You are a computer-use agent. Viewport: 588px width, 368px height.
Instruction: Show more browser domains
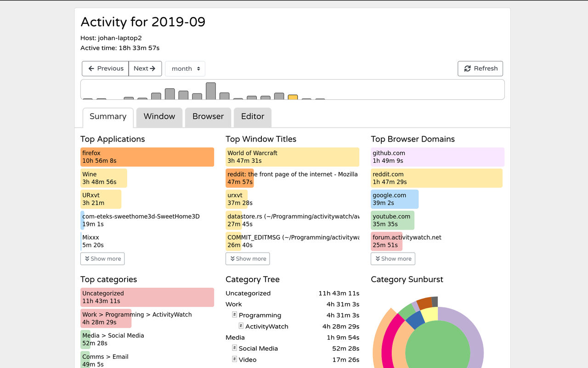click(x=393, y=259)
